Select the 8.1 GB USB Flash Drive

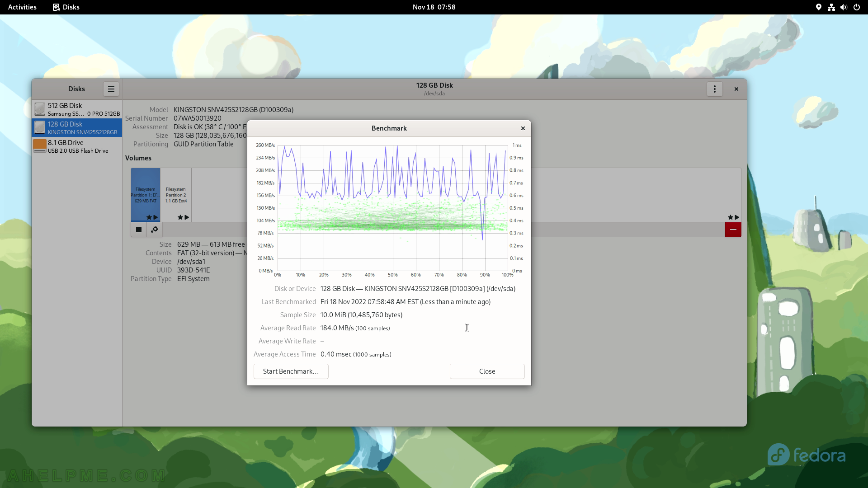click(x=77, y=146)
